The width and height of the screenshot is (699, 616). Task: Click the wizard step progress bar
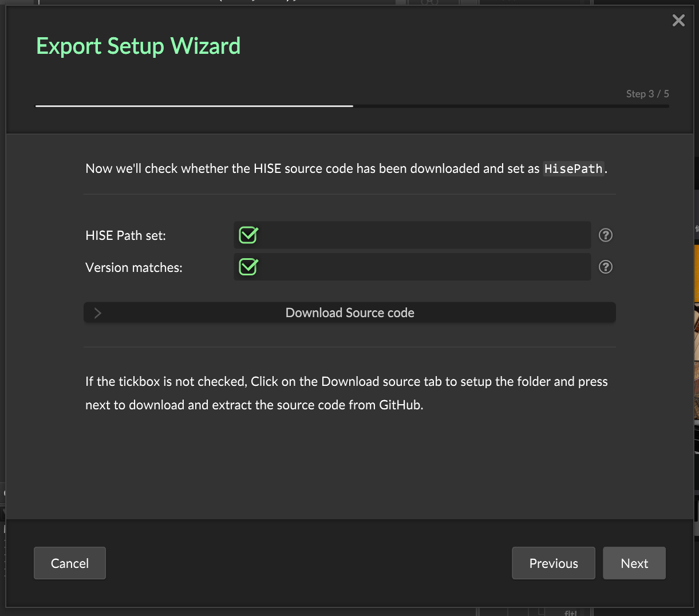(x=352, y=106)
